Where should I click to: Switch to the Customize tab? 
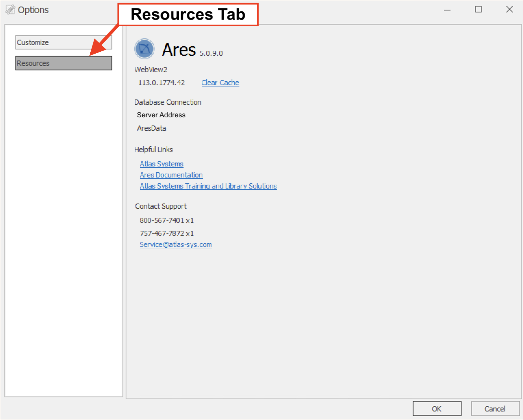[63, 43]
